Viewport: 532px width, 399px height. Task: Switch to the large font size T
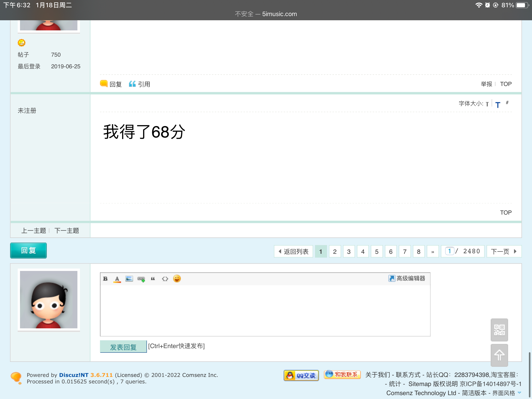[498, 105]
